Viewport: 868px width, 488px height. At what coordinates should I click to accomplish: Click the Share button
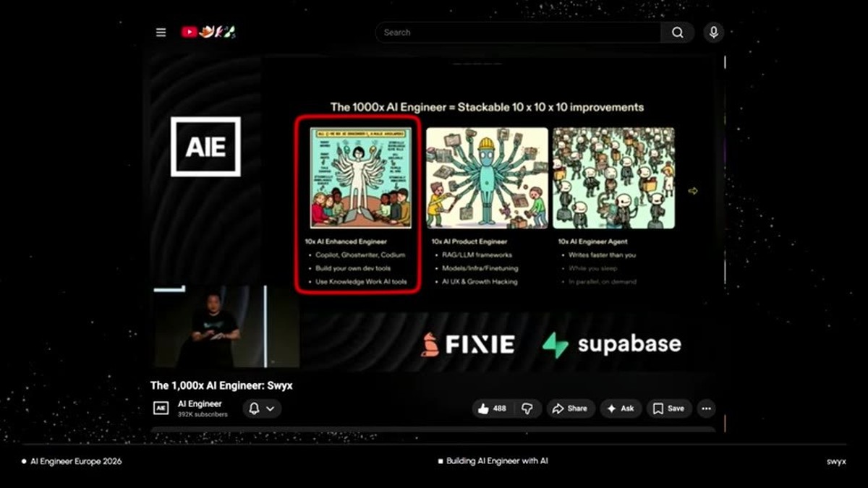point(570,408)
